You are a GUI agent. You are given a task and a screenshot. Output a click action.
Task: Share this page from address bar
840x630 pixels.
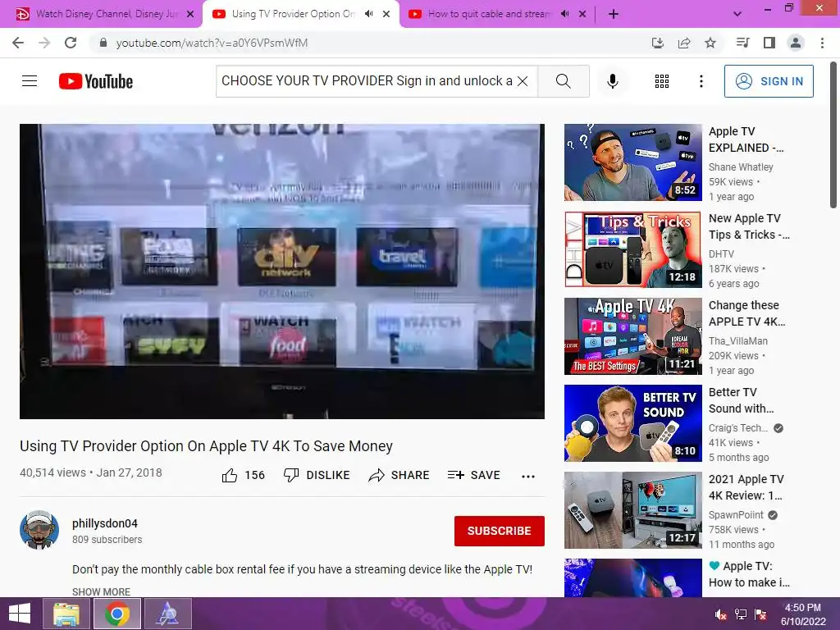coord(684,43)
